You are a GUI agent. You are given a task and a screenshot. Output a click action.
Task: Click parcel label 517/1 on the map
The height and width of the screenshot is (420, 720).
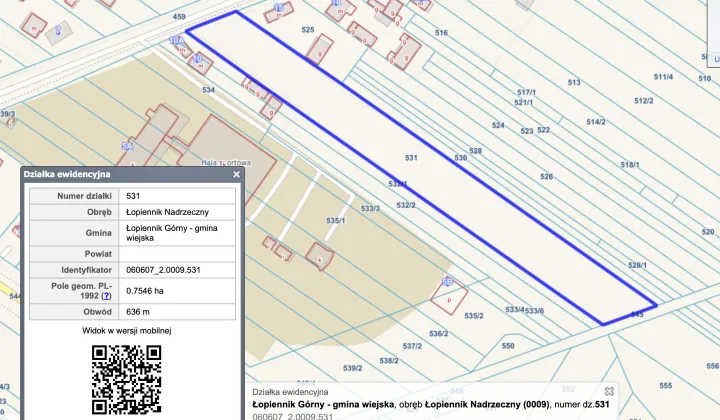point(526,92)
